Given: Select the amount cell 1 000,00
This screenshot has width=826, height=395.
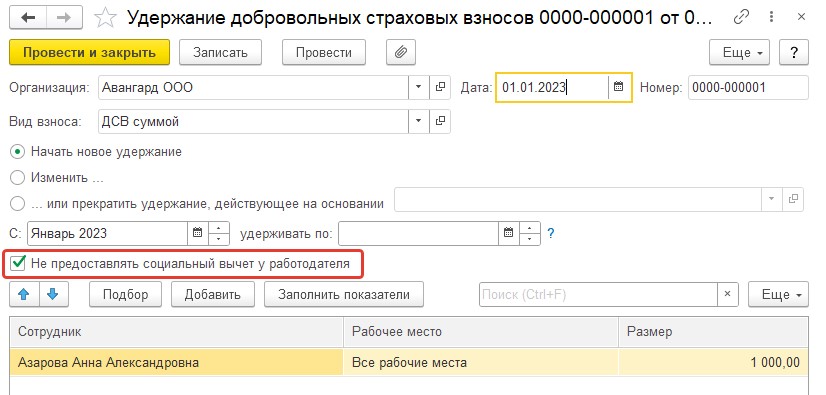Looking at the screenshot, I should tap(713, 362).
